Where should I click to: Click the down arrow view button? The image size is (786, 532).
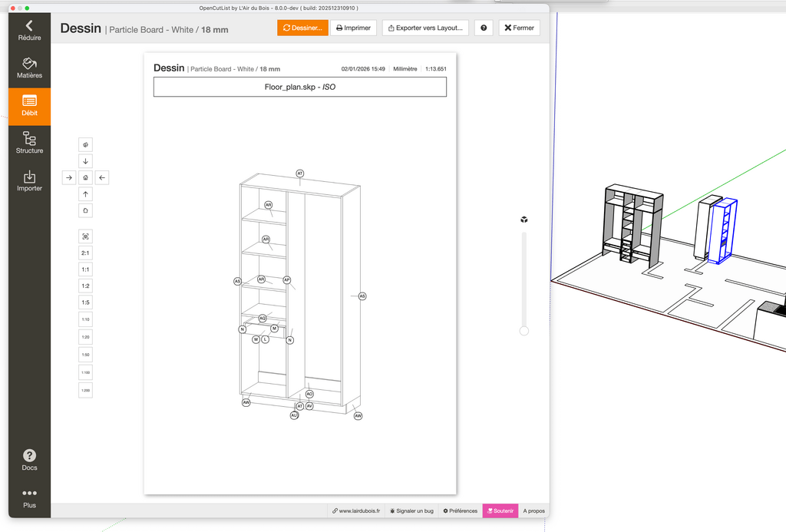tap(86, 161)
